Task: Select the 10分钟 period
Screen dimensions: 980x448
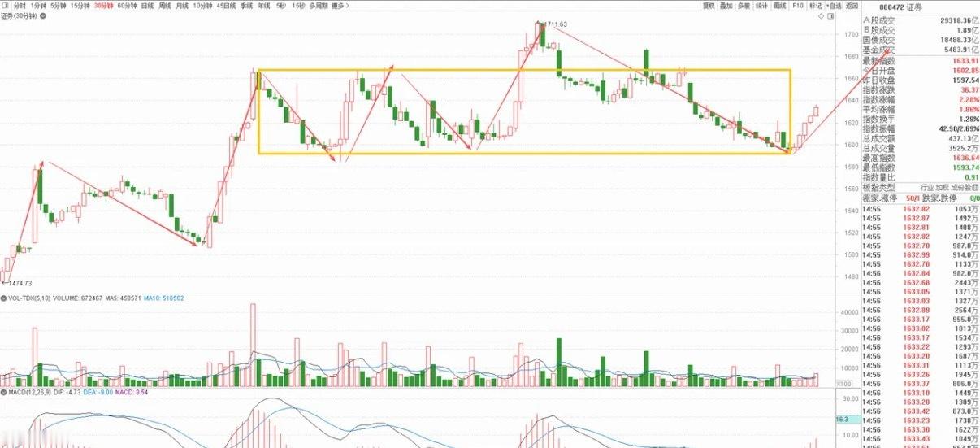Action: [x=203, y=5]
